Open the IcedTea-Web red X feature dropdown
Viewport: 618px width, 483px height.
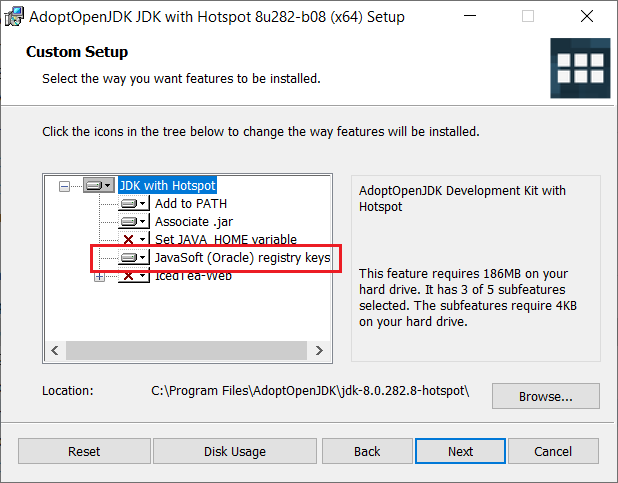(134, 276)
